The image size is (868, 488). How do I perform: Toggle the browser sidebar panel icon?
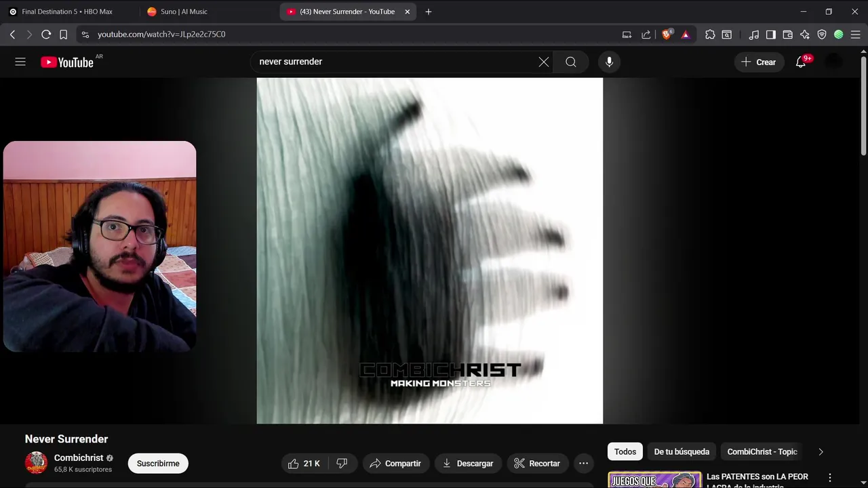pos(771,34)
